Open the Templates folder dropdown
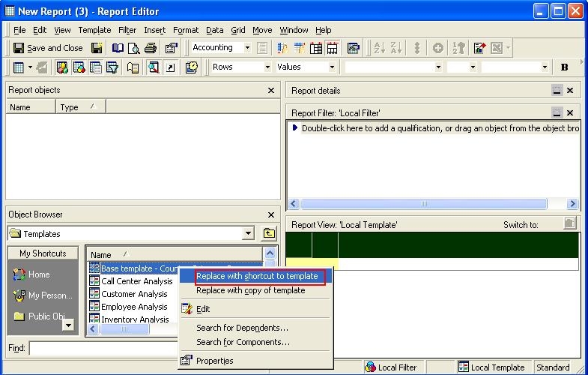Image resolution: width=588 pixels, height=375 pixels. point(249,234)
